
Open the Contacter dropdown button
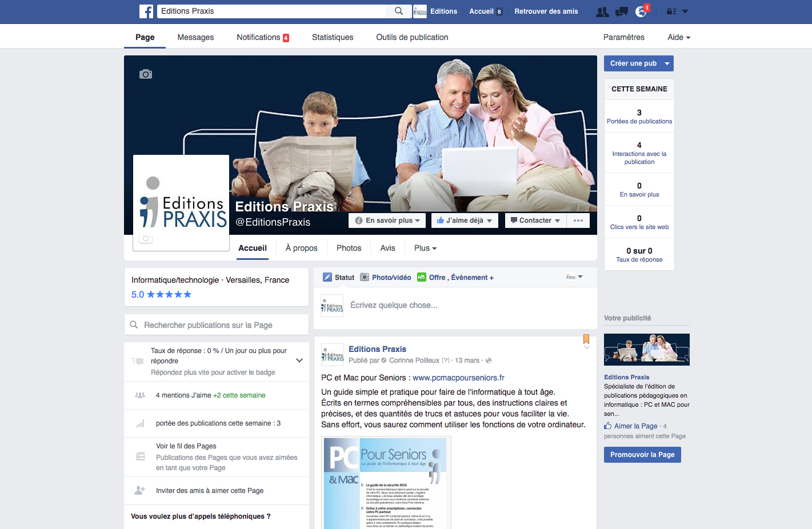[x=535, y=221]
